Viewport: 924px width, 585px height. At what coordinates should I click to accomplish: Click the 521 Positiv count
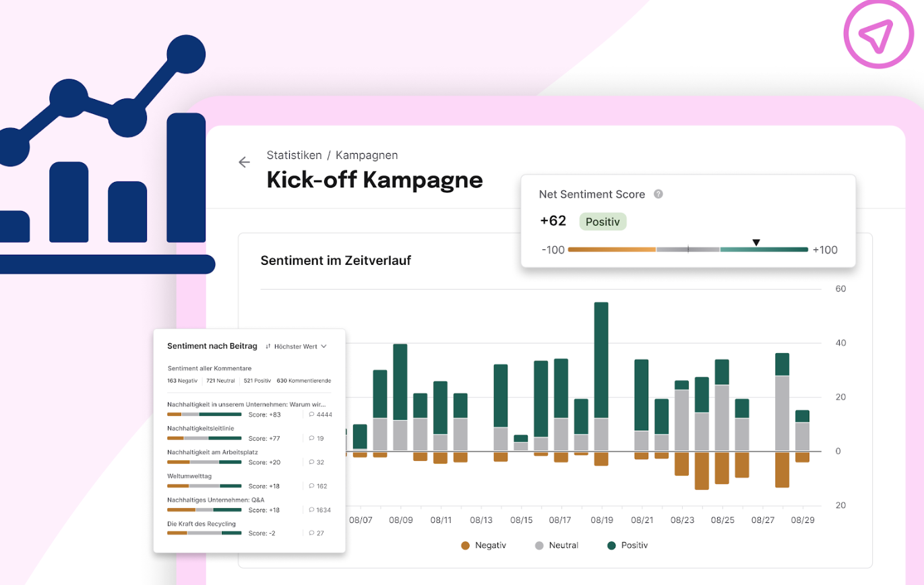257,381
